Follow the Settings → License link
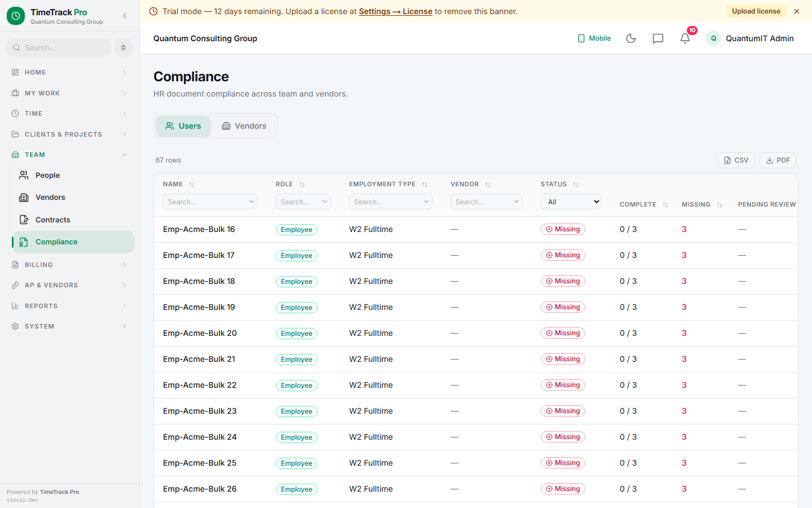 395,11
